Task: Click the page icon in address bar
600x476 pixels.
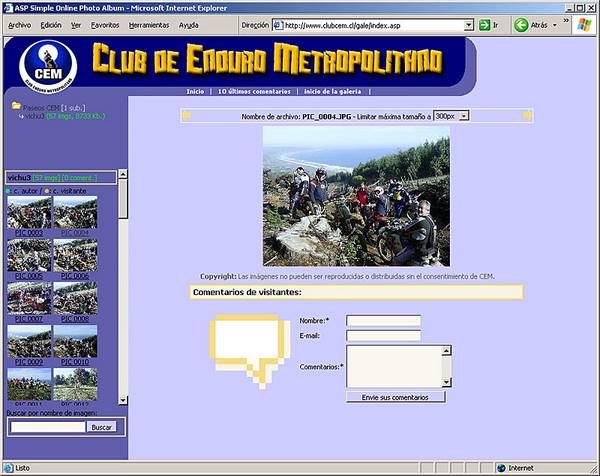Action: point(278,25)
